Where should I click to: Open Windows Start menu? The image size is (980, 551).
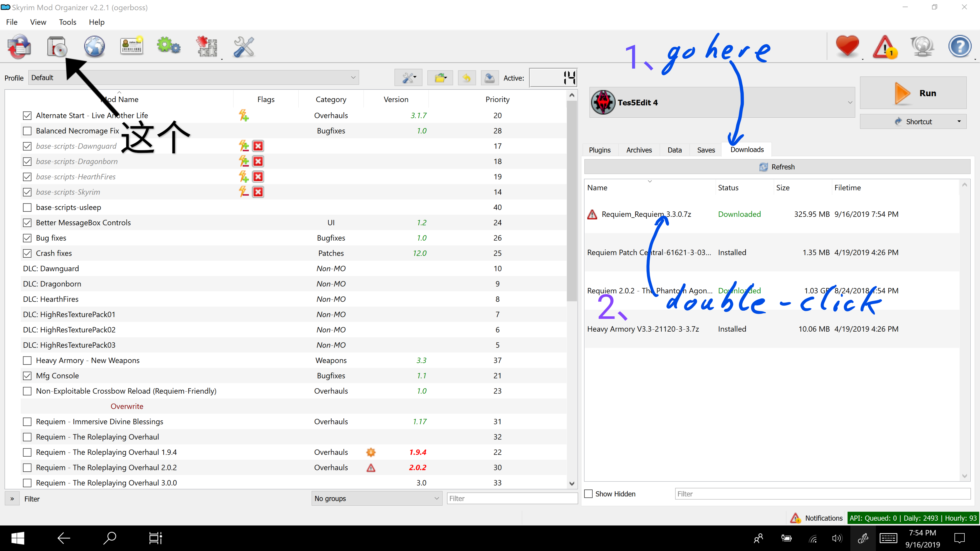point(18,538)
